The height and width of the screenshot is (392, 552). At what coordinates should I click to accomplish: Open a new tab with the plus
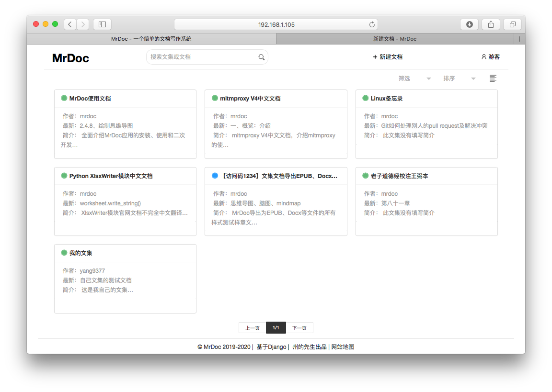[519, 39]
